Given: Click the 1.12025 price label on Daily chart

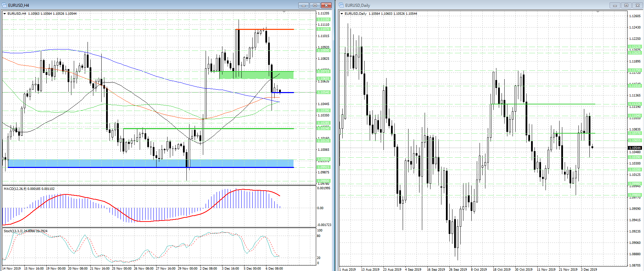Looking at the screenshot, I should (x=635, y=53).
